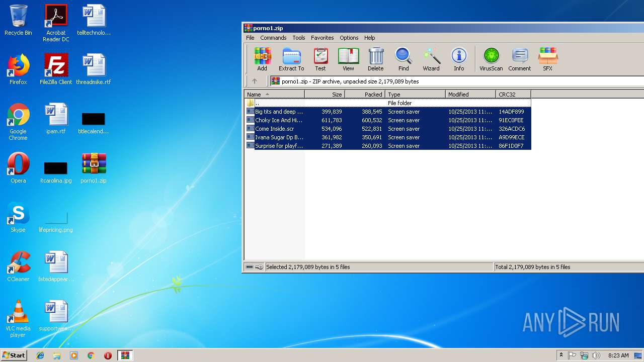This screenshot has height=362, width=644.
Task: Go up one level with arrow icon
Action: tap(255, 81)
